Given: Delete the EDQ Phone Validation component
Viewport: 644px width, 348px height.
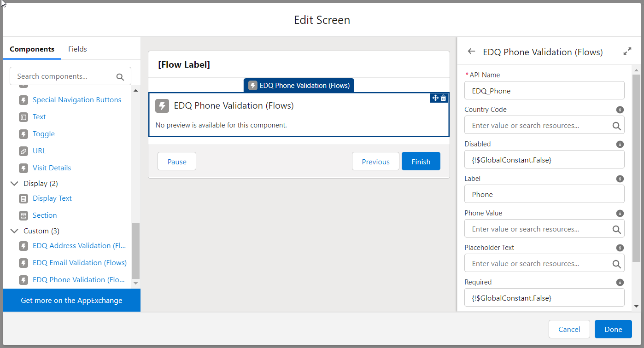Looking at the screenshot, I should (x=443, y=98).
